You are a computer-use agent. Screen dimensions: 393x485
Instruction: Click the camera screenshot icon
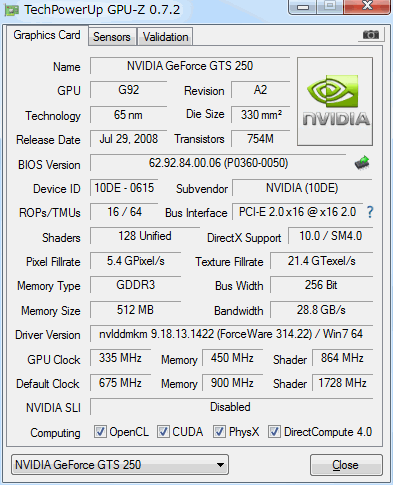371,35
